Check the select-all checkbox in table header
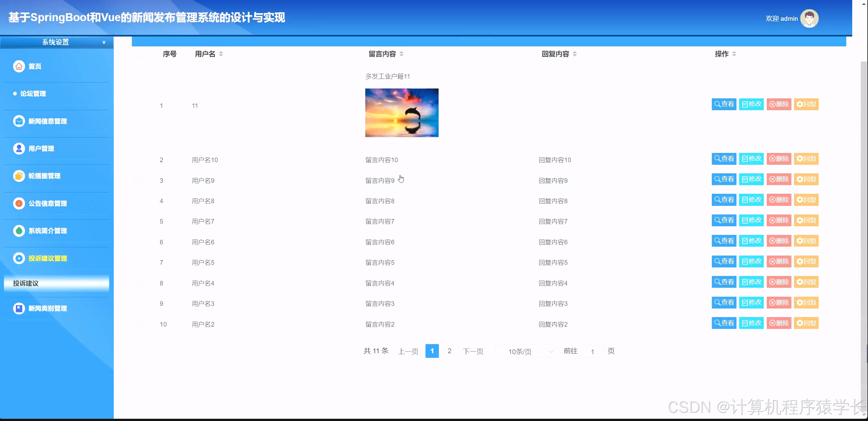The image size is (868, 421). click(141, 54)
